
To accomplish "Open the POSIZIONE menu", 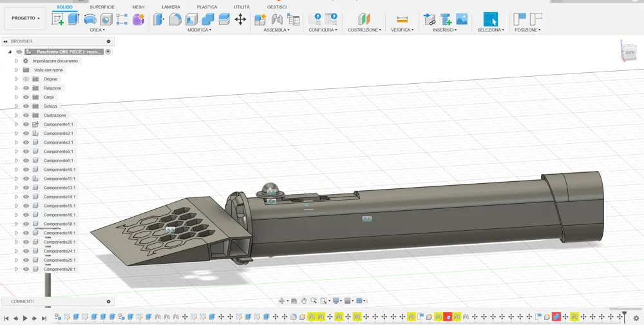I will point(527,30).
